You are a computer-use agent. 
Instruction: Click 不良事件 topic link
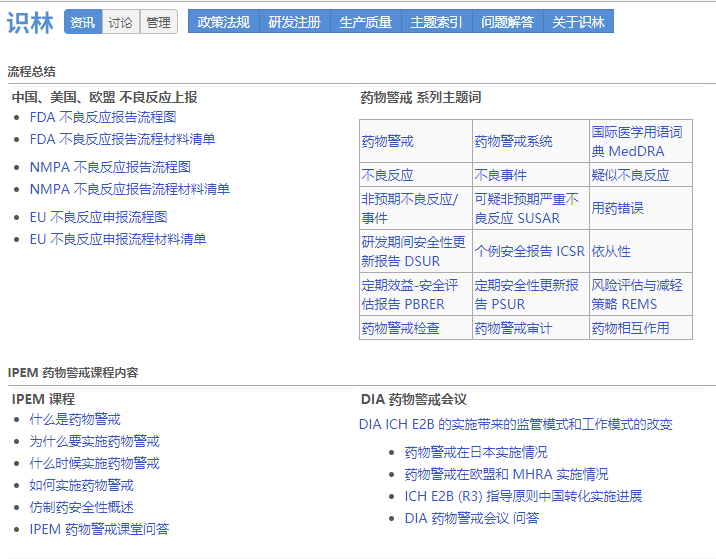(500, 175)
